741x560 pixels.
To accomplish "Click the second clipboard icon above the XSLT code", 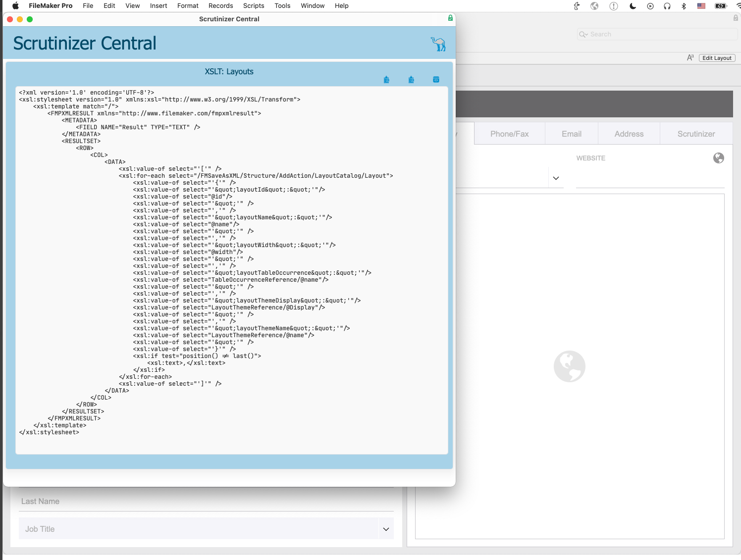I will pyautogui.click(x=411, y=80).
